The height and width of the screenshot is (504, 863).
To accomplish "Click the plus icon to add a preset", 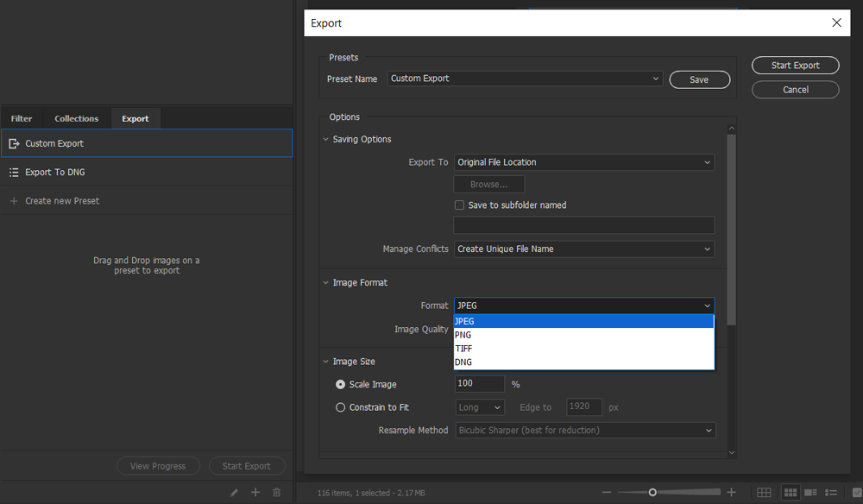I will (255, 492).
